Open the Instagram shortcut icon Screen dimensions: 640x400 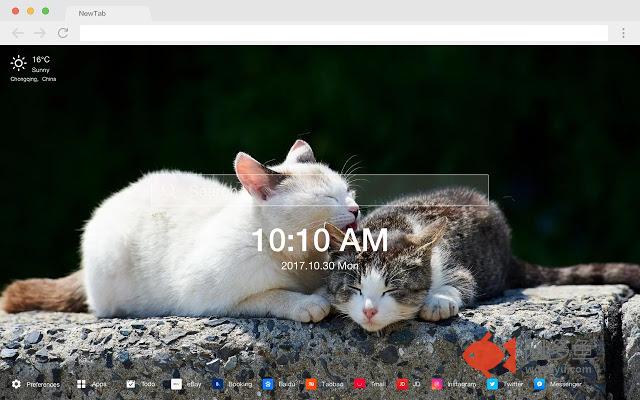(x=437, y=384)
